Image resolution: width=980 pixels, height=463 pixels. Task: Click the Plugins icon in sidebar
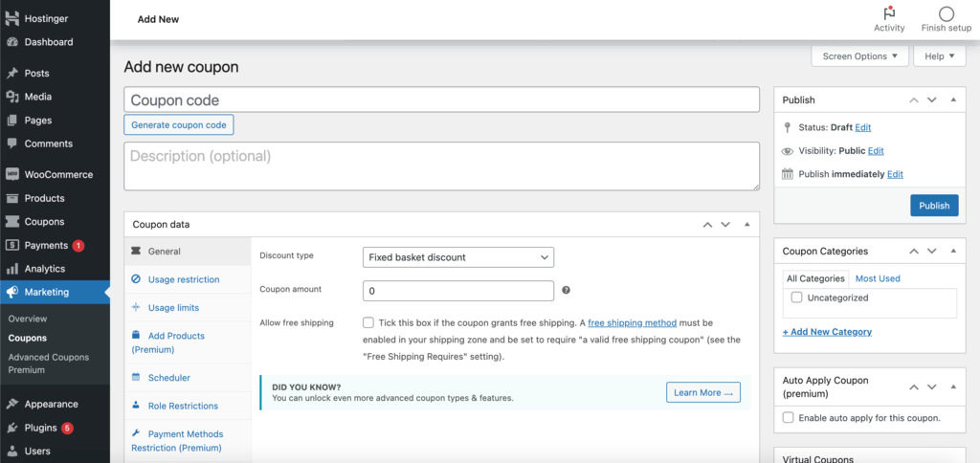[11, 428]
